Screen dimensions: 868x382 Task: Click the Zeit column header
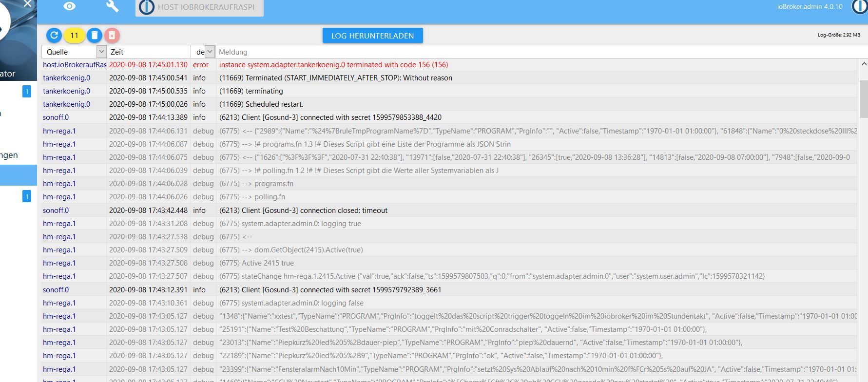pos(149,52)
